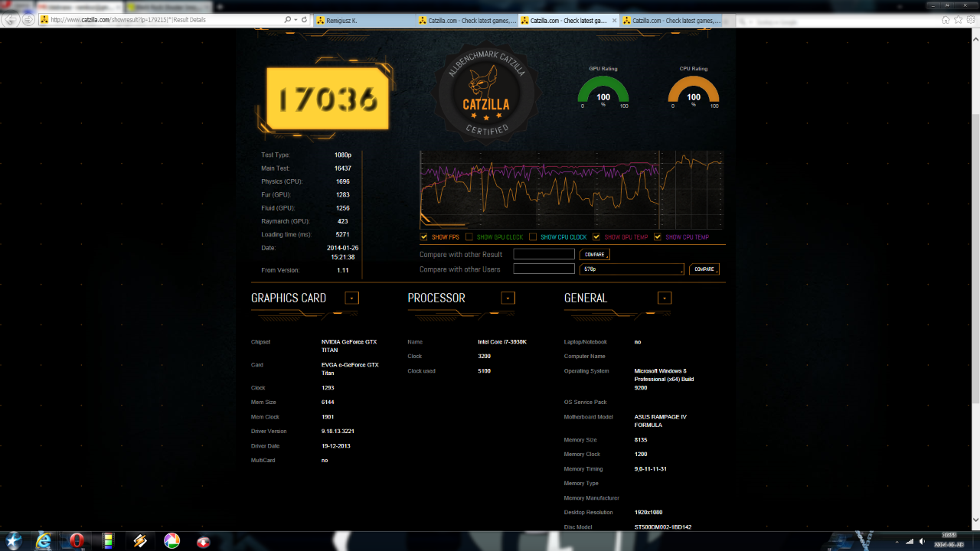Click the system tray network signal icon
This screenshot has width=980, height=551.
(x=910, y=541)
